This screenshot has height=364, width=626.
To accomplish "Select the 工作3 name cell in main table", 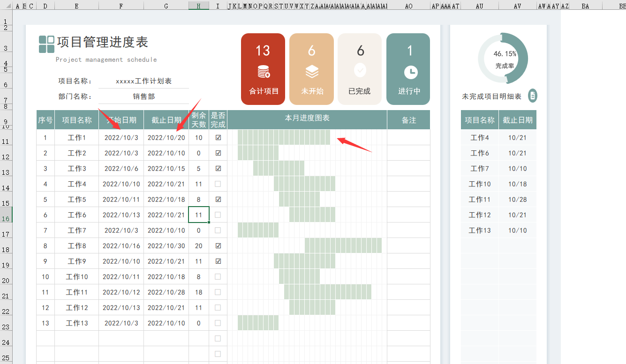I will [77, 169].
